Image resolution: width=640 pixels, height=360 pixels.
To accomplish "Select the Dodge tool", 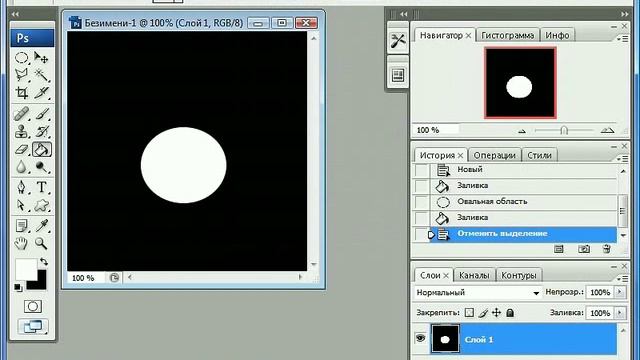I will coord(41,167).
